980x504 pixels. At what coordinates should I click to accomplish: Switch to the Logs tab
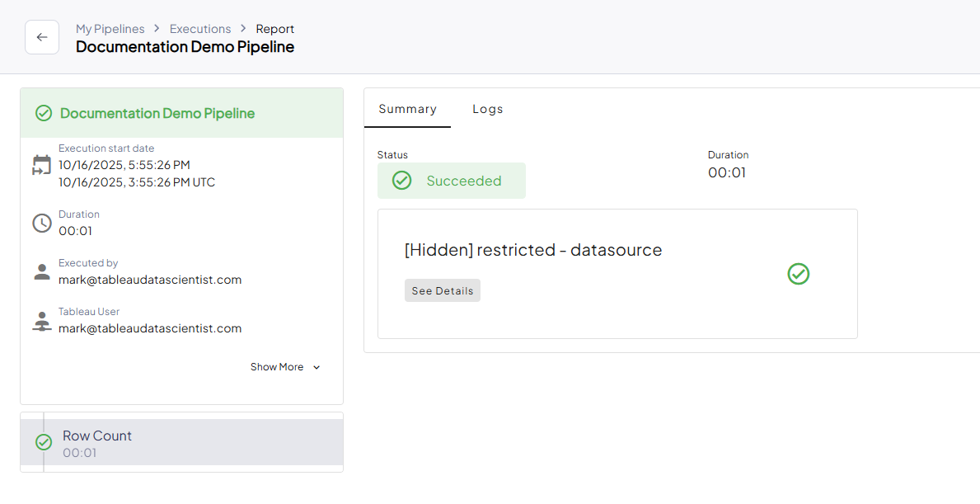coord(487,109)
